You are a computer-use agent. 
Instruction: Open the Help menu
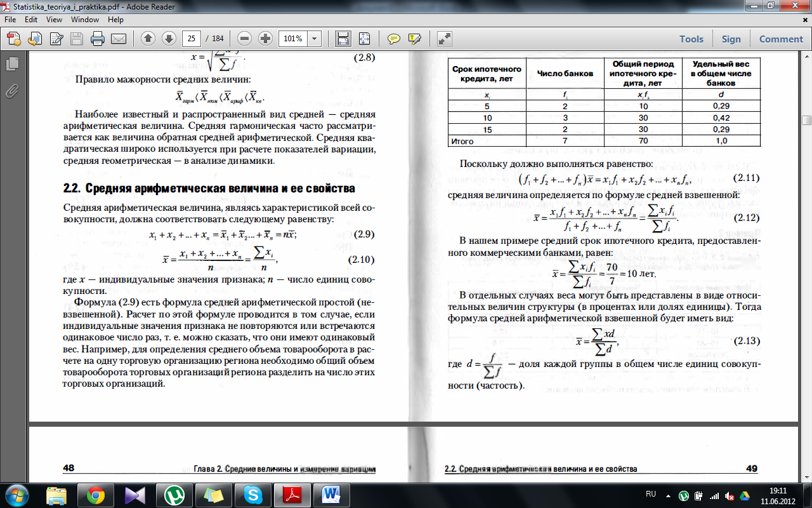pyautogui.click(x=115, y=20)
